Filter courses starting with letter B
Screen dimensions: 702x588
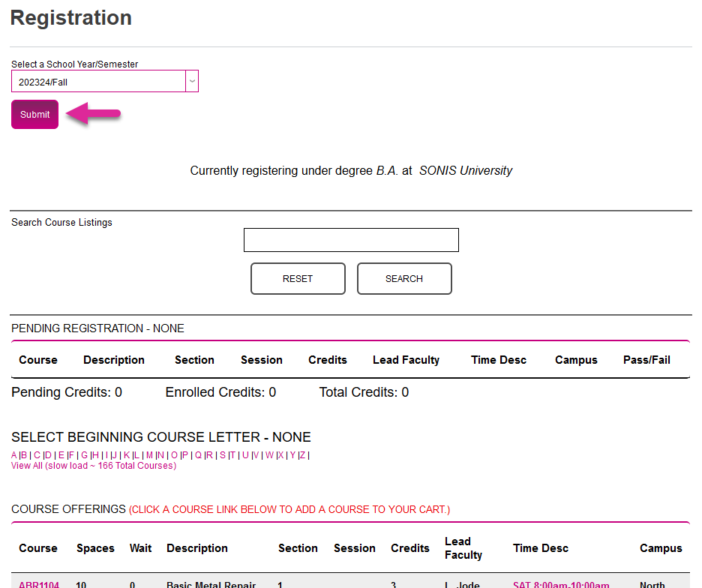click(x=25, y=454)
